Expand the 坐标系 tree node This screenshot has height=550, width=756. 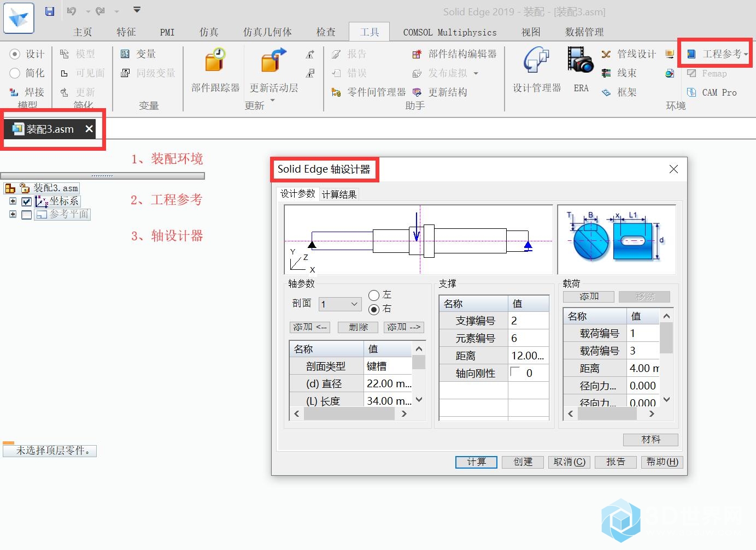(13, 201)
